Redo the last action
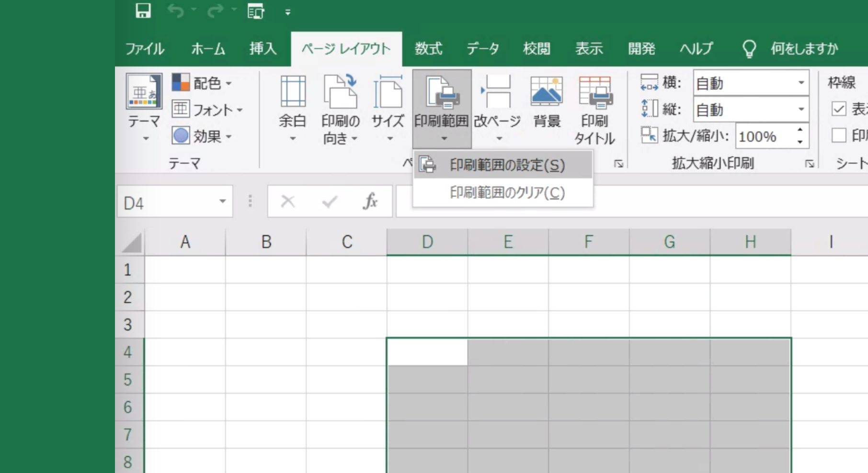The image size is (868, 473). (215, 11)
